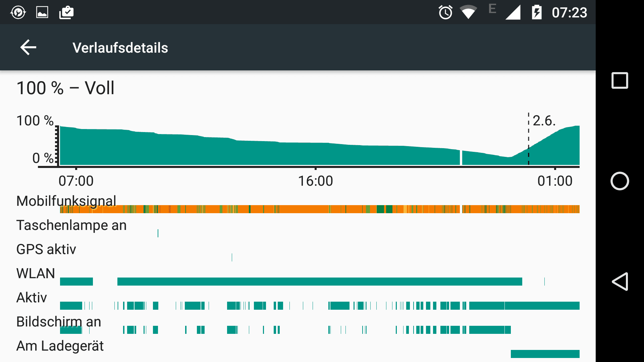Tap the Android recent apps square button
Viewport: 644px width, 362px height.
tap(620, 80)
